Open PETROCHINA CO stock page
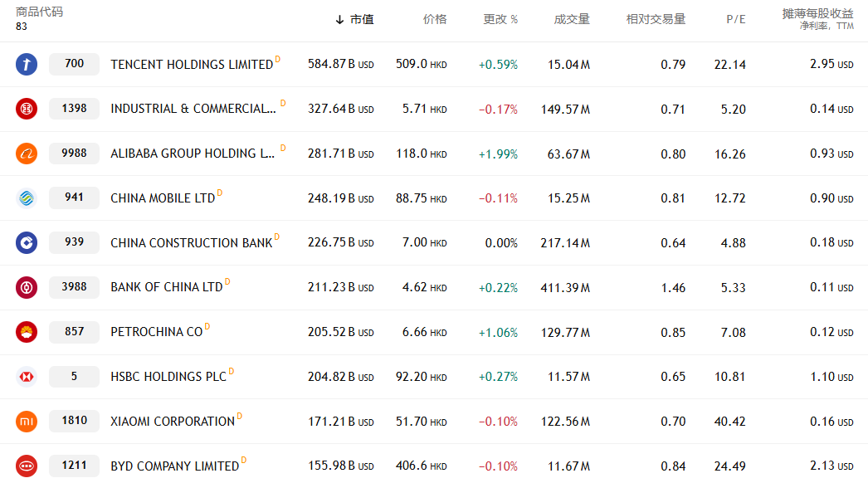 coord(157,332)
